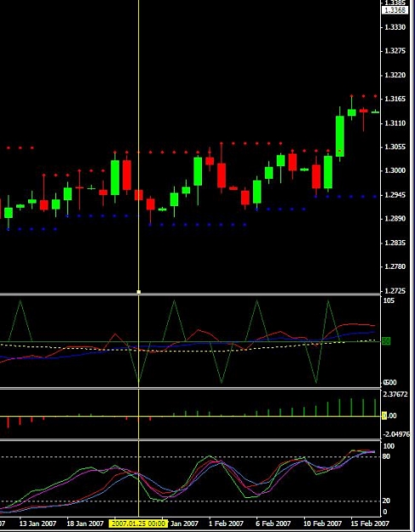Select the 18 Jan 2007 date label
415x532 pixels.
pyautogui.click(x=85, y=523)
